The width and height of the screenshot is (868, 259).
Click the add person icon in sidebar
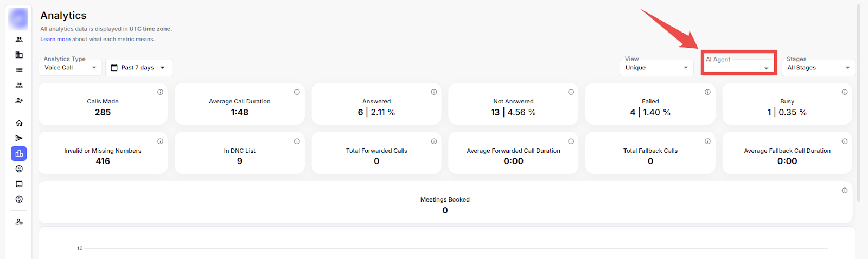[19, 101]
